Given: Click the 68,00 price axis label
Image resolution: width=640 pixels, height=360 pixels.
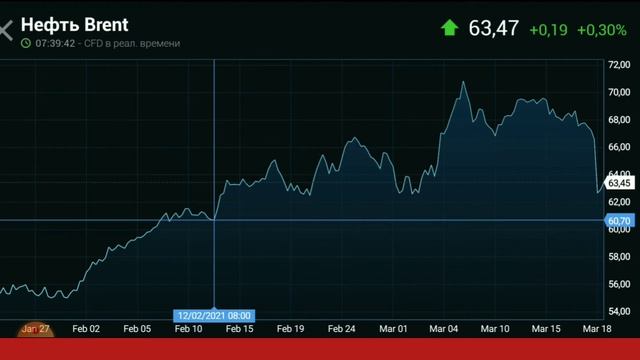Looking at the screenshot, I should point(619,119).
